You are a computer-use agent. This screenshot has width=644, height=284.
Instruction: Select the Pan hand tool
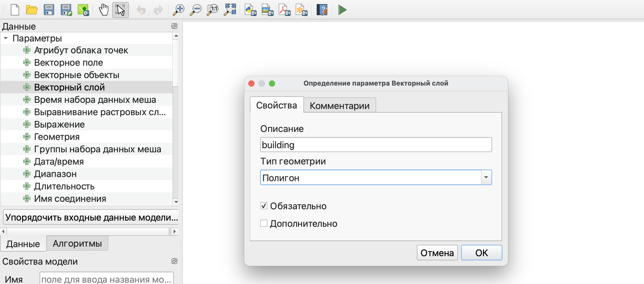[x=104, y=10]
